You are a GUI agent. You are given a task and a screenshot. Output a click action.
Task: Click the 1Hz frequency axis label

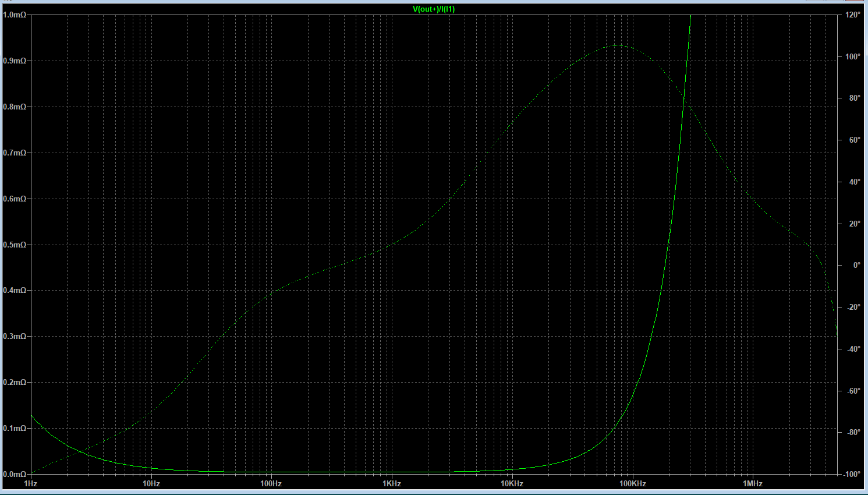[31, 483]
